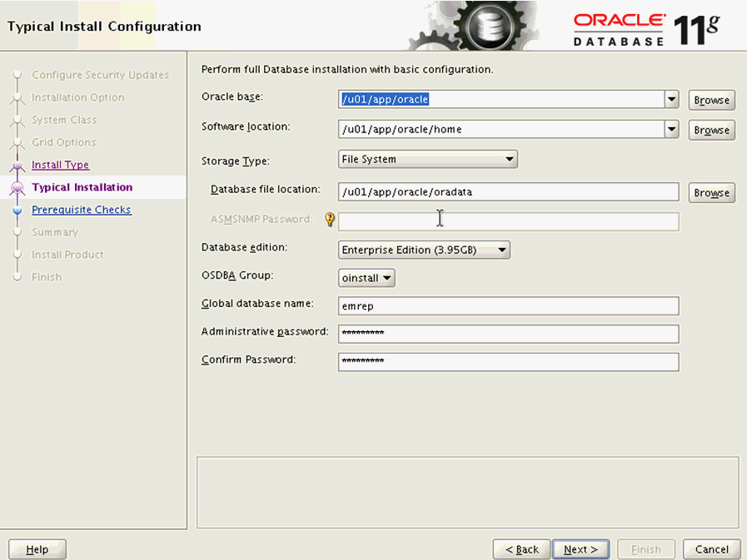Expand the Database edition dropdown
The width and height of the screenshot is (747, 560).
(x=424, y=250)
